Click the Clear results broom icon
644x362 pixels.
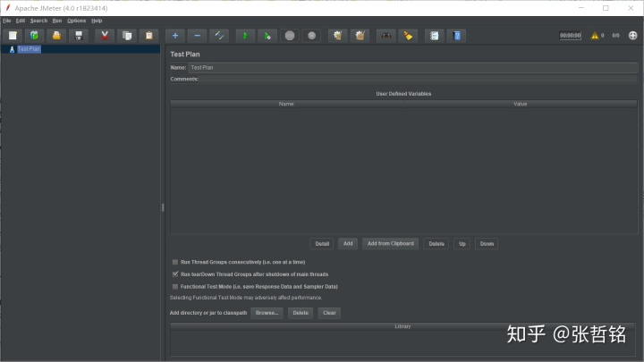pos(337,36)
